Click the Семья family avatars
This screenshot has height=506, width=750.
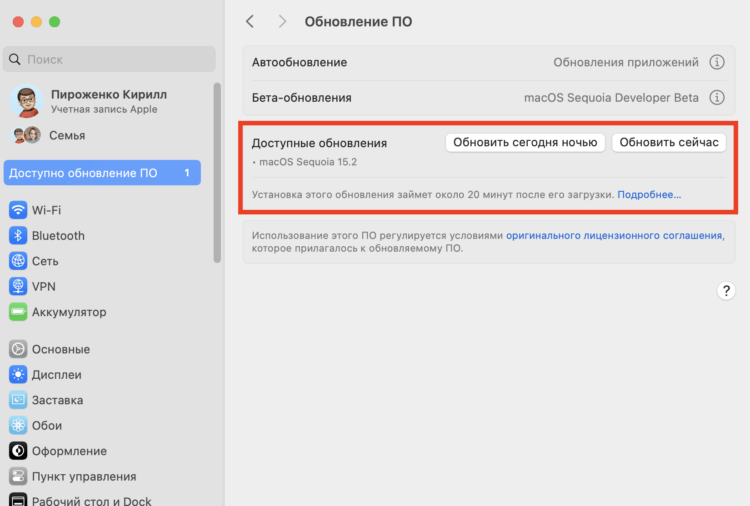coord(26,135)
